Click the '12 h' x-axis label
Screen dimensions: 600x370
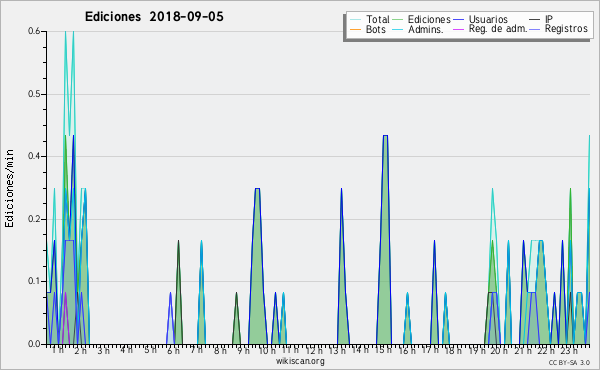pos(314,350)
